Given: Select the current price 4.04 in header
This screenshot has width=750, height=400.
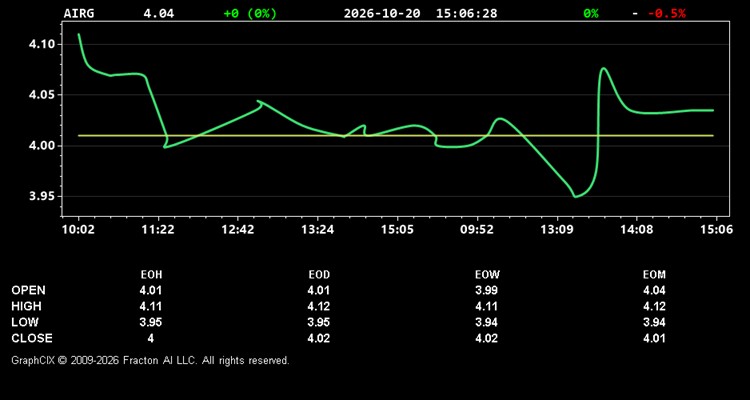Looking at the screenshot, I should pos(159,13).
